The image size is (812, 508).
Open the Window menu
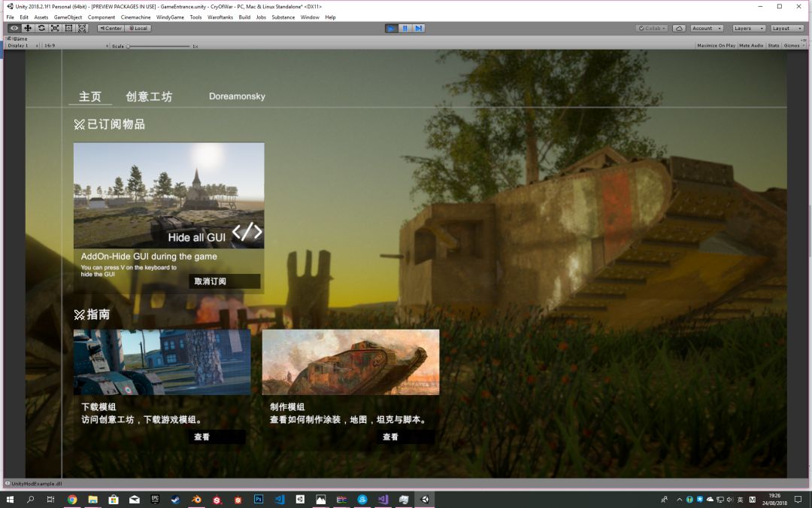pyautogui.click(x=310, y=17)
